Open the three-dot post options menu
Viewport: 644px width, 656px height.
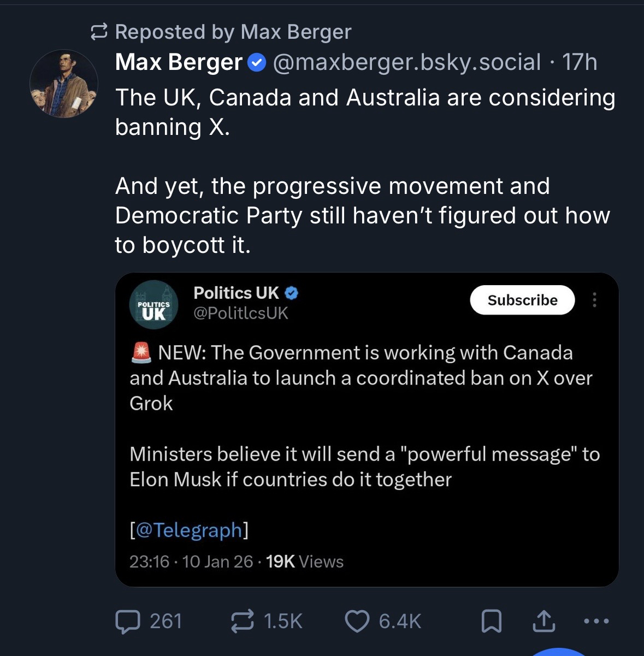click(x=596, y=621)
